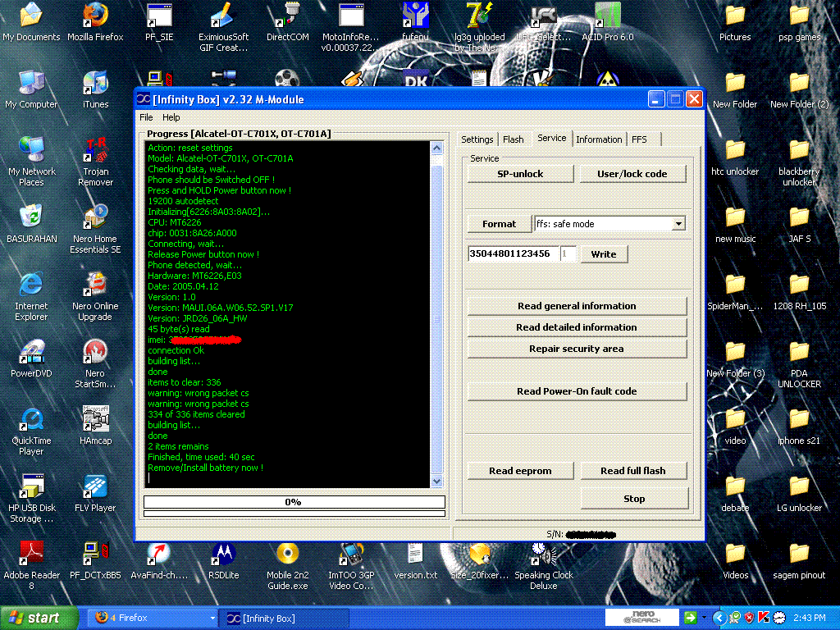Switch to the Flash tab

click(513, 139)
